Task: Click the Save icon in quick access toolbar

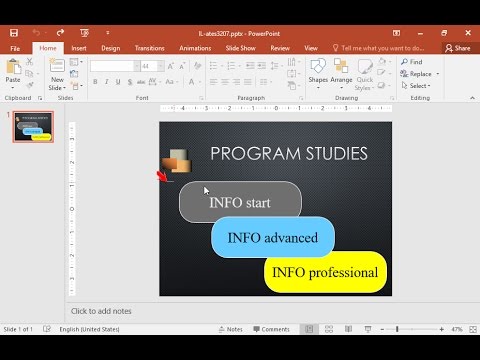Action: point(14,33)
